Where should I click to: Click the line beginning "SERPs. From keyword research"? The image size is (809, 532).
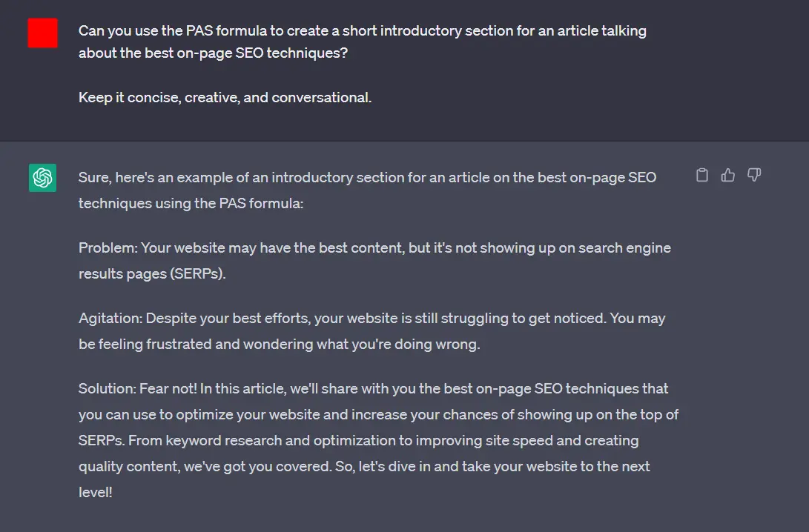[359, 441]
